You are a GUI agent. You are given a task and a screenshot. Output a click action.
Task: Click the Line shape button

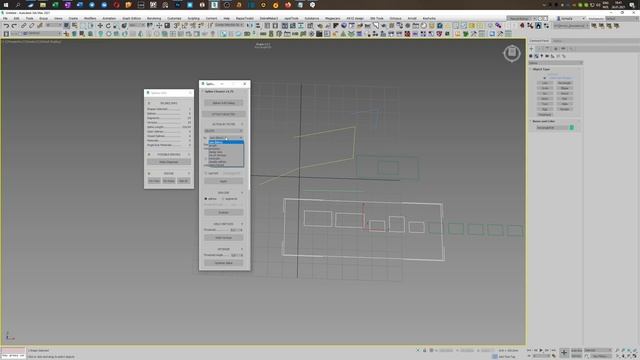(545, 83)
